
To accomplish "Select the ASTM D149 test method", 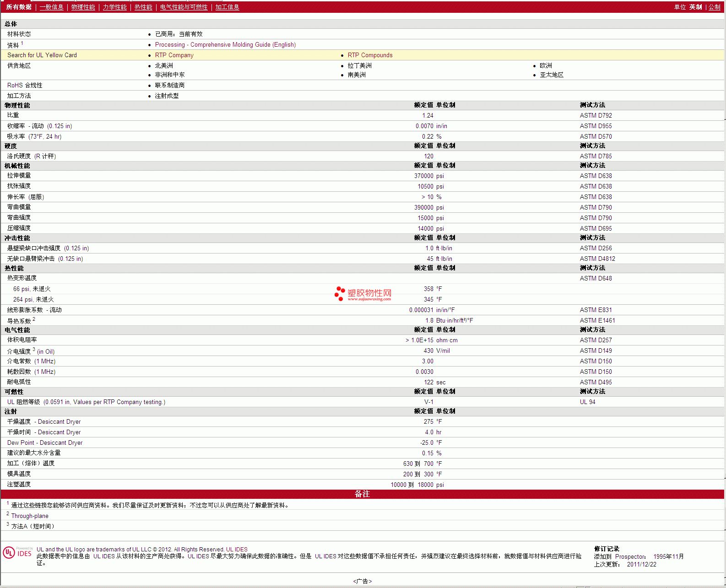I will click(x=596, y=351).
